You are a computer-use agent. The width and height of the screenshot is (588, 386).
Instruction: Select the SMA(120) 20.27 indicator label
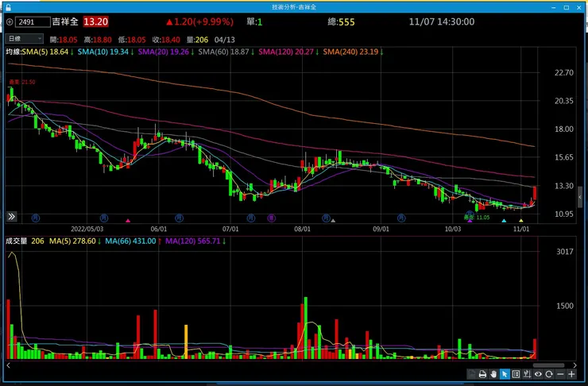click(286, 52)
